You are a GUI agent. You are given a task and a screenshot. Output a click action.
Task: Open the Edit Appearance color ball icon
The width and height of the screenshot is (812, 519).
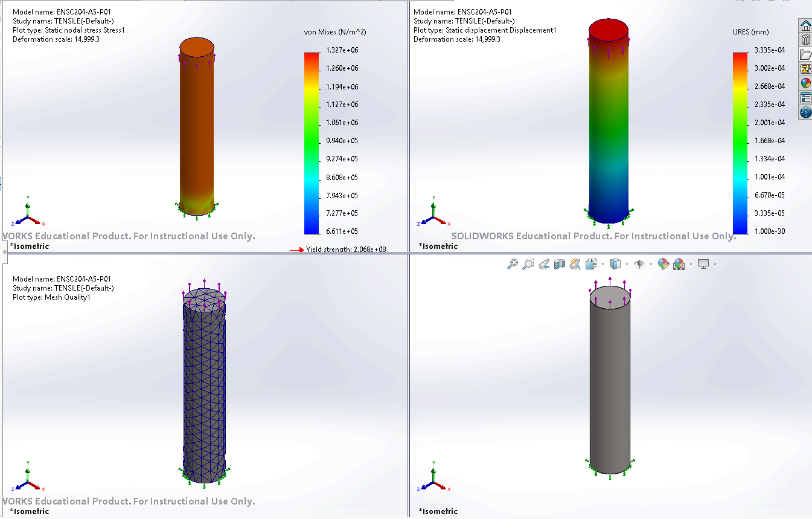663,264
